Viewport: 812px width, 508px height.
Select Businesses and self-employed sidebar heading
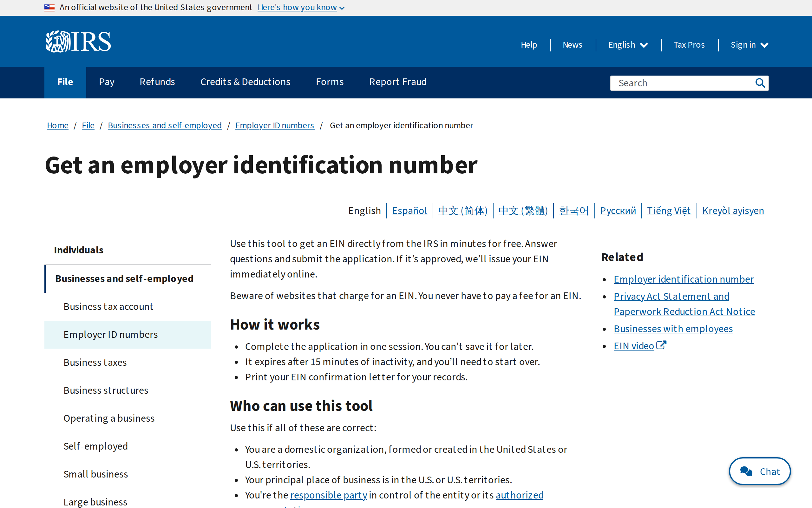coord(128,278)
